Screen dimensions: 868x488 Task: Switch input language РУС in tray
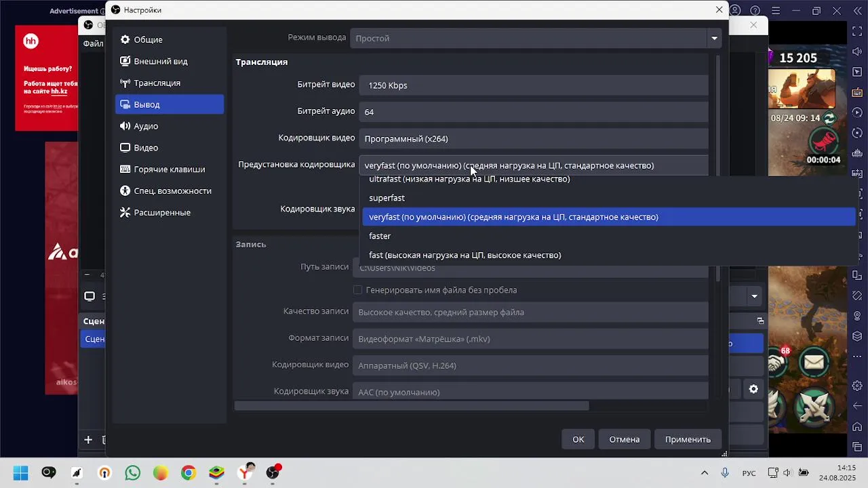click(749, 473)
